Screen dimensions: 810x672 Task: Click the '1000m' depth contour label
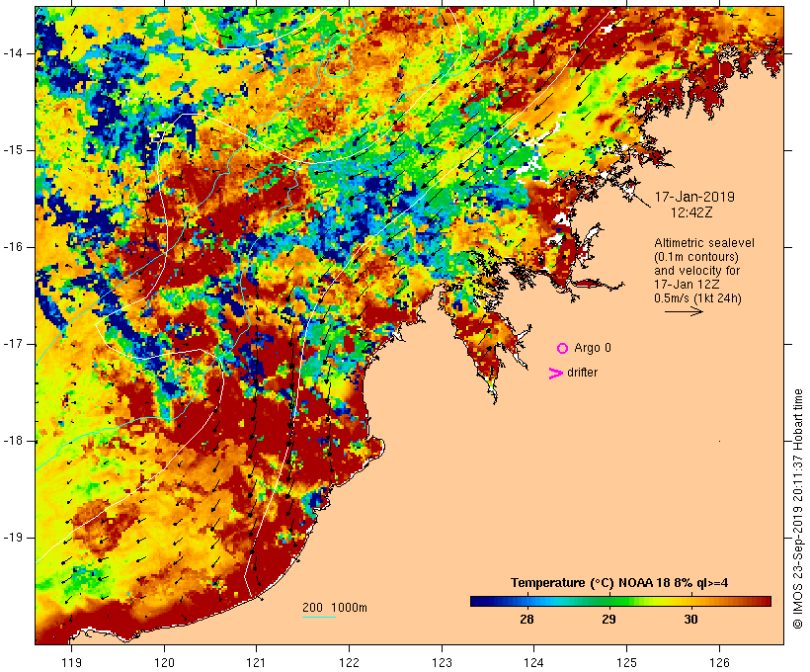350,608
